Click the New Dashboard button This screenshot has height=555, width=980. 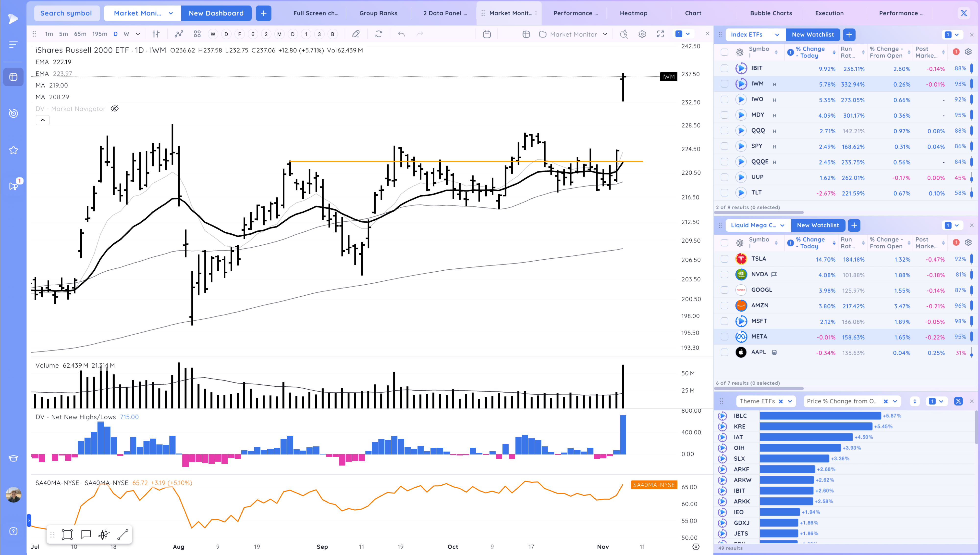pos(216,13)
